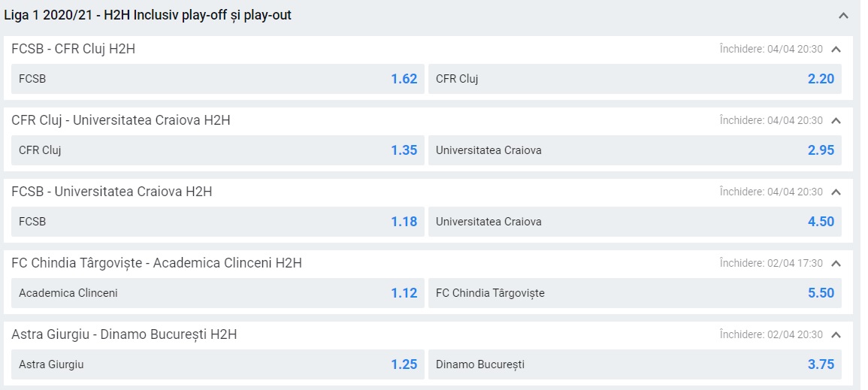Bet on FCSB at odds 1.62
This screenshot has height=390, width=868.
[x=218, y=79]
